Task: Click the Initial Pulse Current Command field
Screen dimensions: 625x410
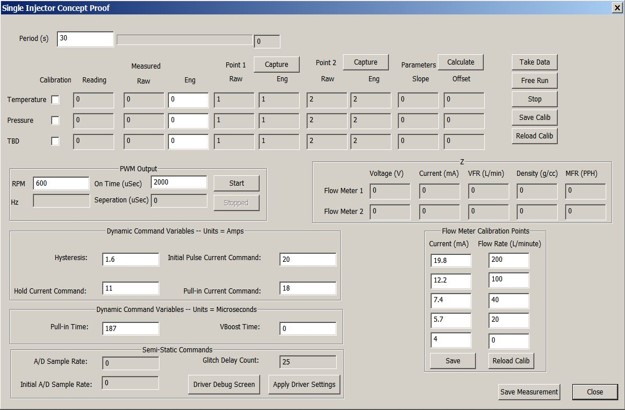Action: (308, 259)
